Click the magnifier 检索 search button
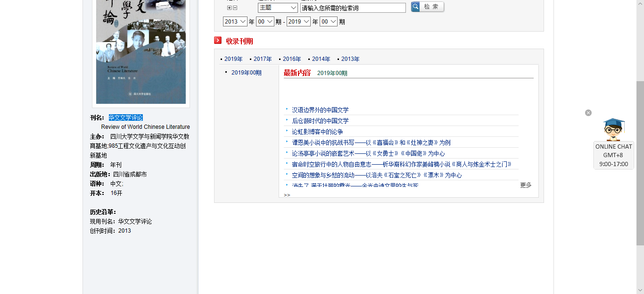 (427, 7)
